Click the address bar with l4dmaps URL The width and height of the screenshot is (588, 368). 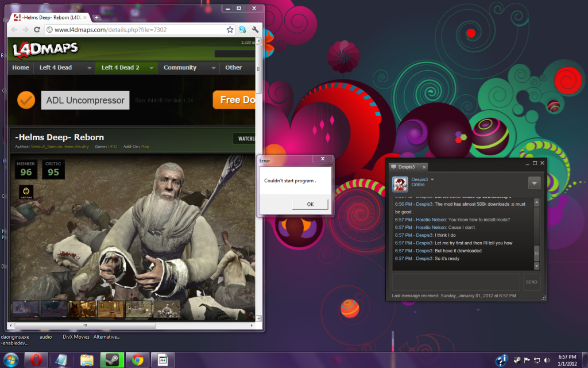coord(139,30)
